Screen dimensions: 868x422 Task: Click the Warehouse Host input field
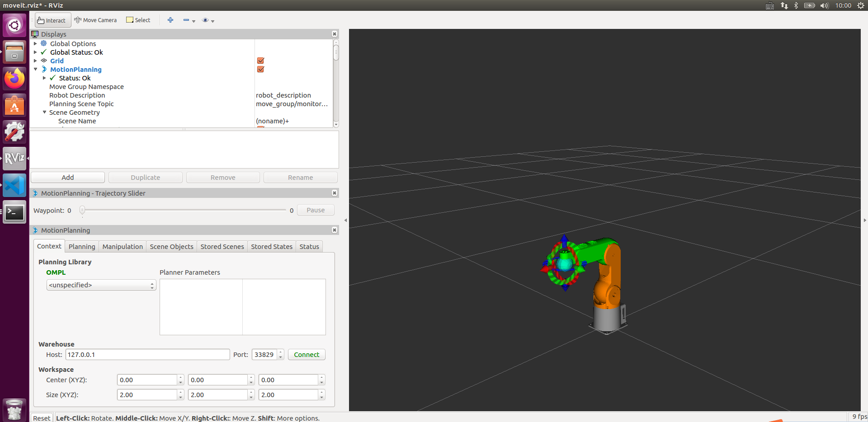(x=147, y=355)
